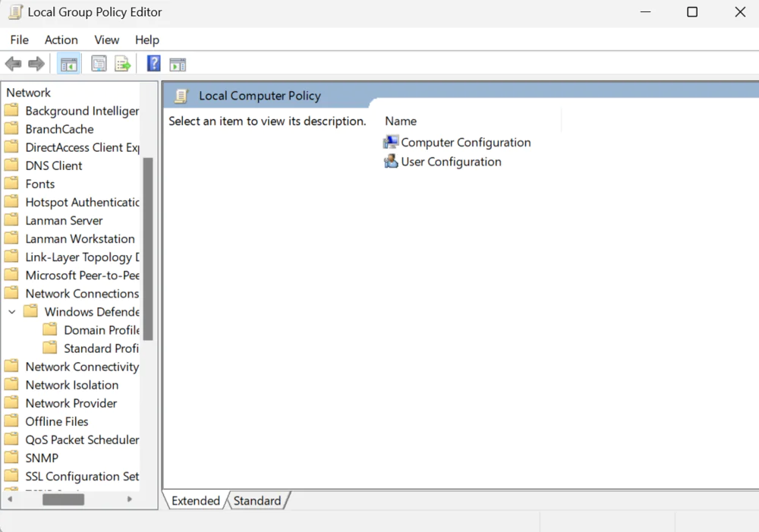
Task: Click the Network Provider folder icon
Action: (11, 403)
